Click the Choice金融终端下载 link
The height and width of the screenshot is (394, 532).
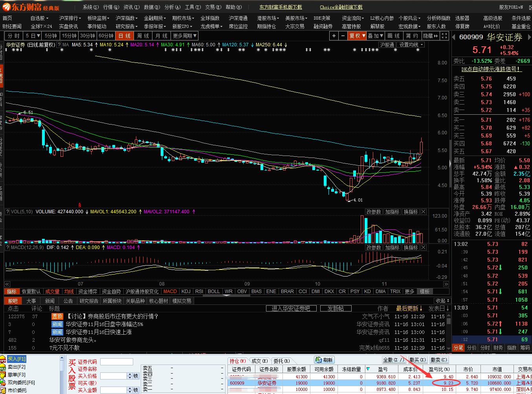(341, 7)
